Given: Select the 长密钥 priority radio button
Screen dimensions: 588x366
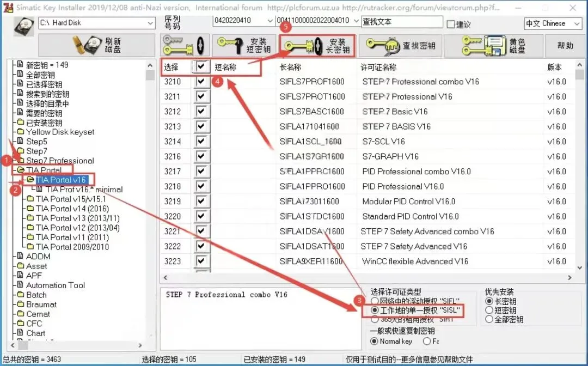Looking at the screenshot, I should [x=489, y=301].
